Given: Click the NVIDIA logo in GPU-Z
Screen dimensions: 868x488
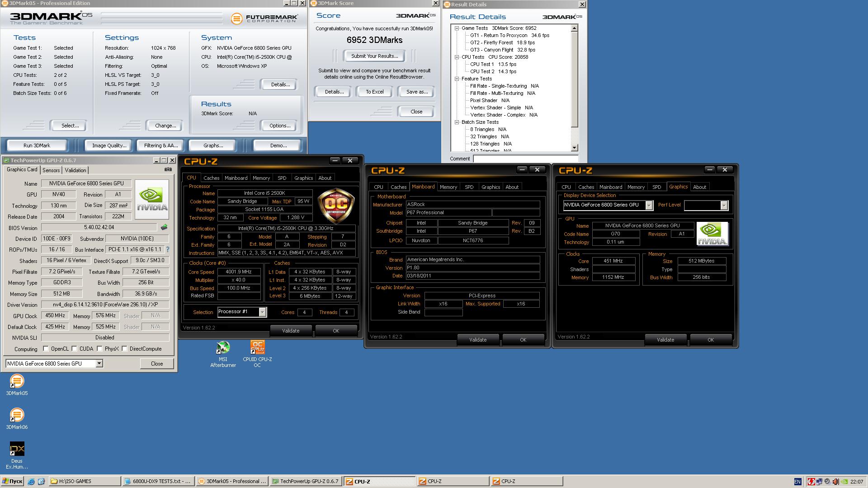Looking at the screenshot, I should [152, 199].
